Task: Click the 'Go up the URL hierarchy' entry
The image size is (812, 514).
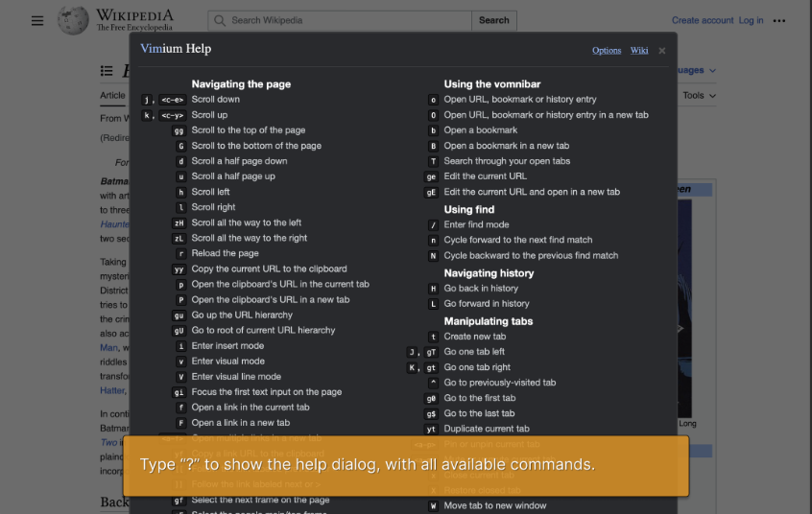Action: pyautogui.click(x=242, y=315)
